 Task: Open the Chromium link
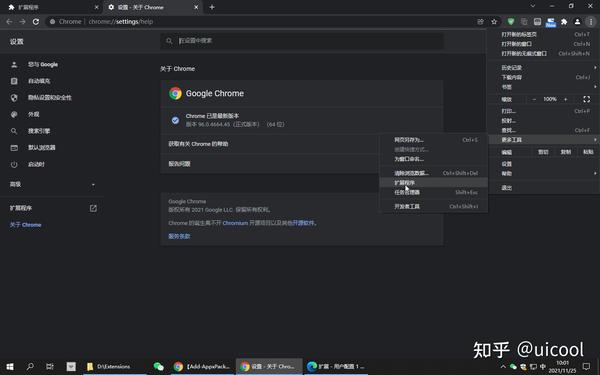tap(235, 223)
